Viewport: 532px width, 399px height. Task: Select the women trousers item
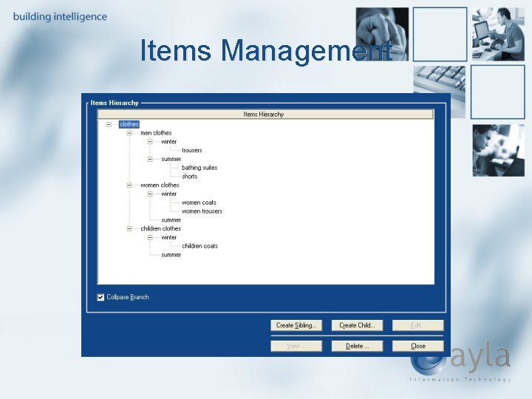pyautogui.click(x=202, y=211)
